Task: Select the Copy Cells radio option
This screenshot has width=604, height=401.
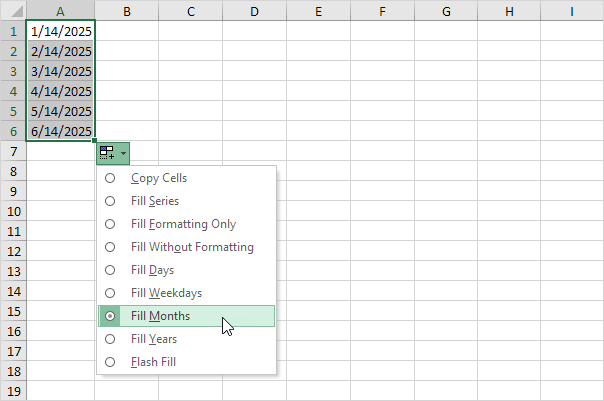Action: pyautogui.click(x=159, y=178)
